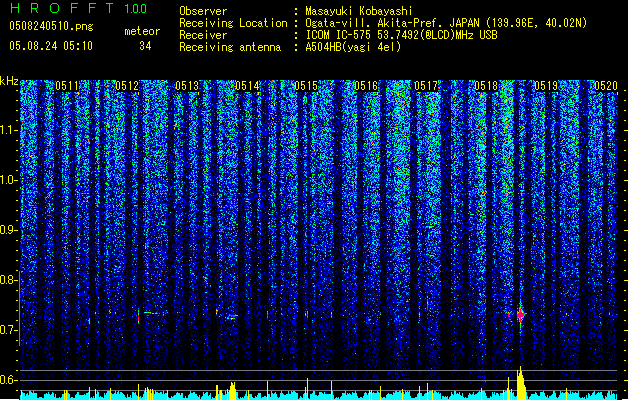
Task: Click the yellow intensity peak near 0514
Action: tap(233, 391)
